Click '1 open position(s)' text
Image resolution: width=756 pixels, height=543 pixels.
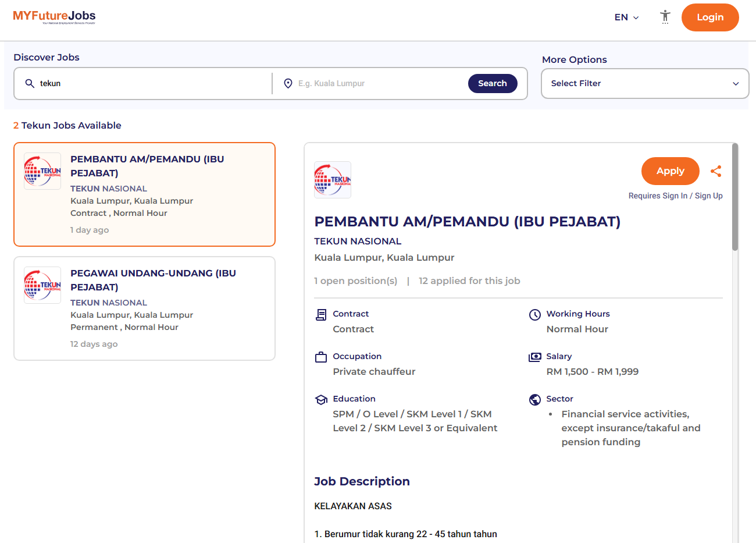coord(356,281)
